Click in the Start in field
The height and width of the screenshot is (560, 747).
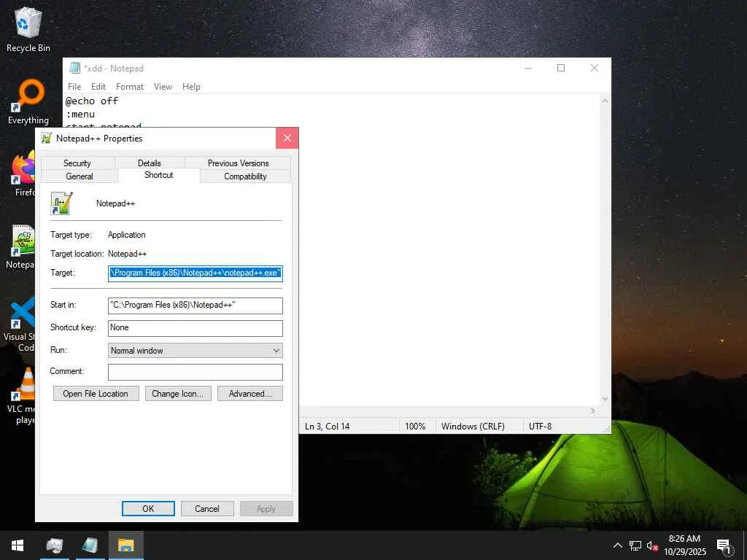196,306
